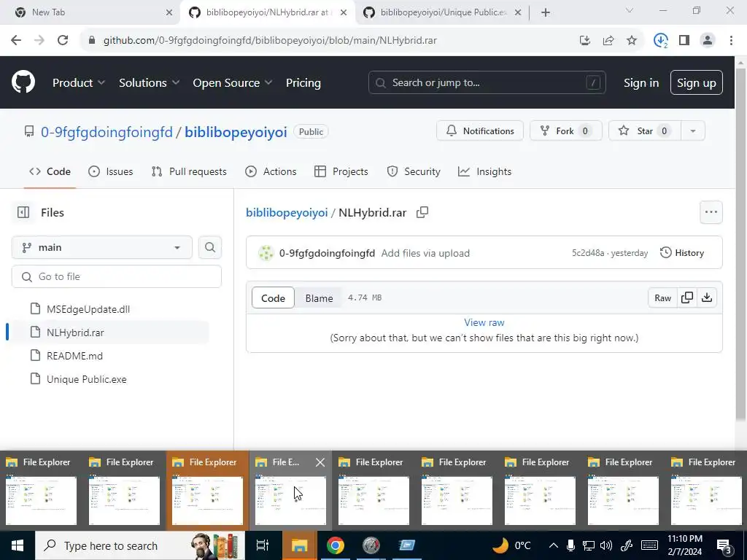Open the Insights tab
The image size is (747, 560).
484,171
